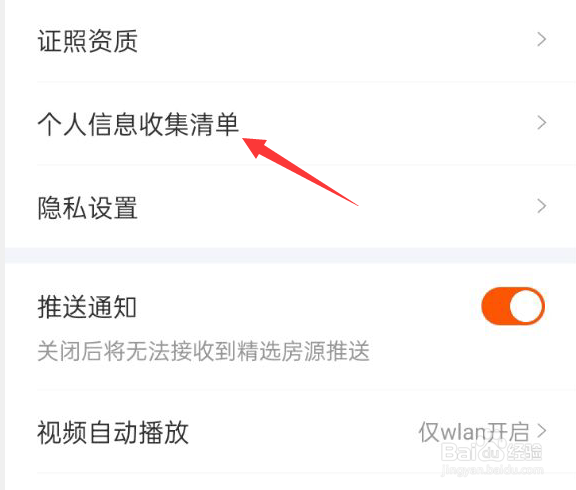Image resolution: width=576 pixels, height=490 pixels.
Task: Tap the chevron icon beside 隐私设置
Action: (541, 206)
